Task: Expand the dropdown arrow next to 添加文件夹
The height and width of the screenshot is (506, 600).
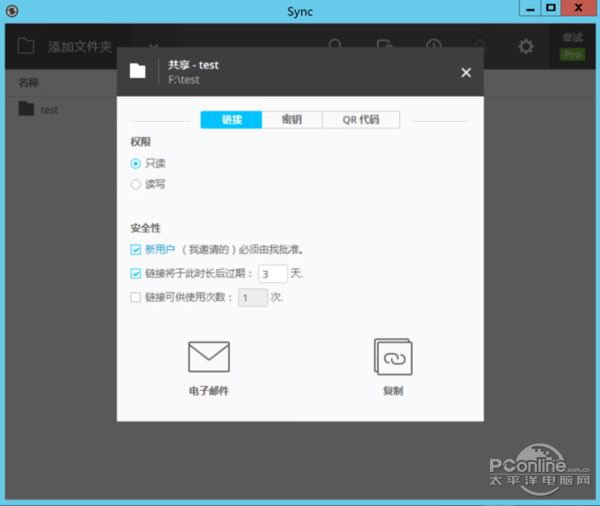Action: click(153, 46)
